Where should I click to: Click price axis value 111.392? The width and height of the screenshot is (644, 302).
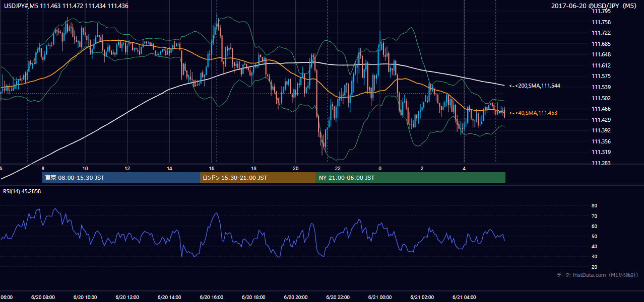coord(601,130)
